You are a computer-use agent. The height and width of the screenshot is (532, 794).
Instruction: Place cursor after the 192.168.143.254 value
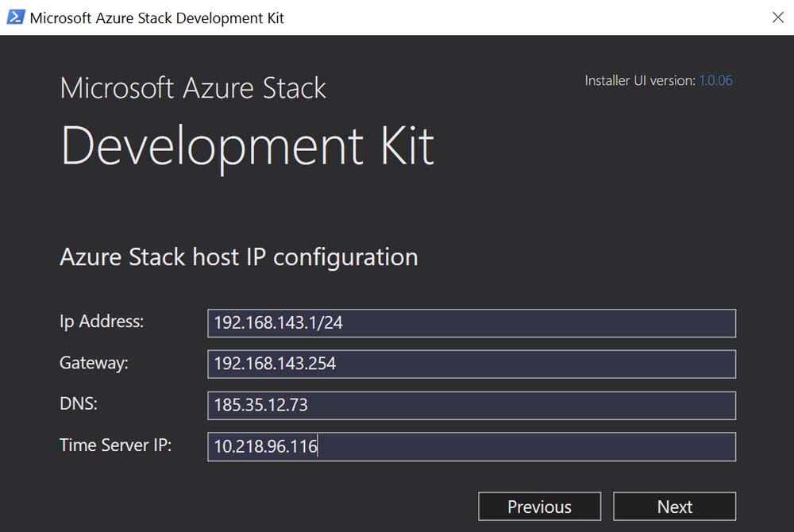click(337, 364)
